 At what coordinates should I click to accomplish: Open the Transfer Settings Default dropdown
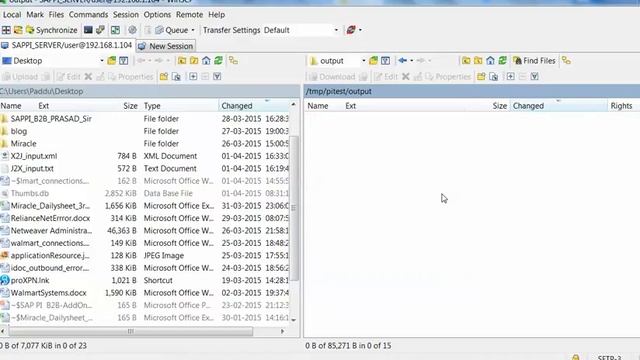tap(301, 30)
